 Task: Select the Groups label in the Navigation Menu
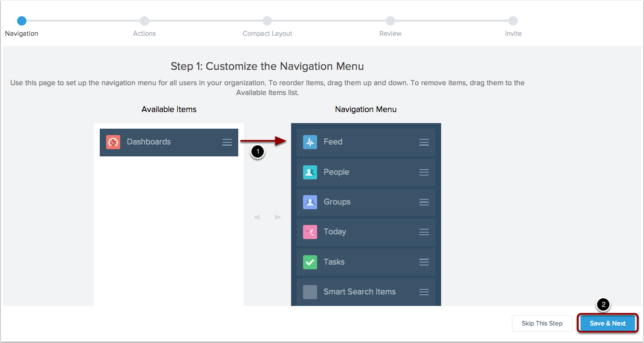tap(337, 202)
